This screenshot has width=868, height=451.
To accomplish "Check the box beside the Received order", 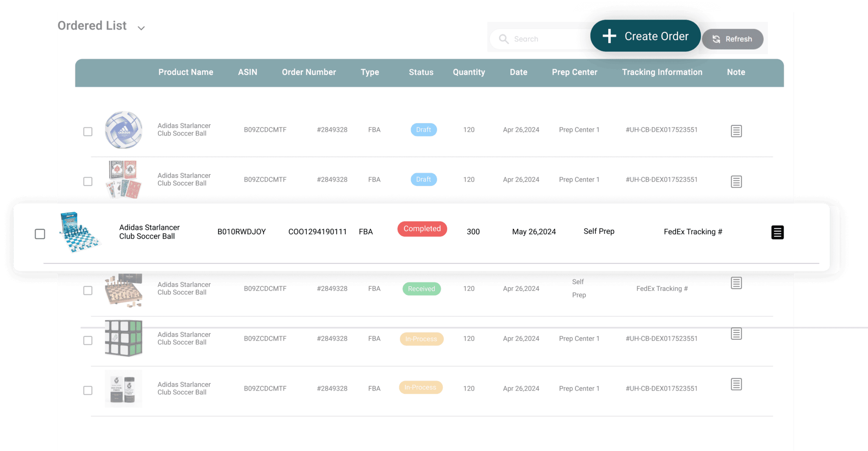I will click(88, 291).
